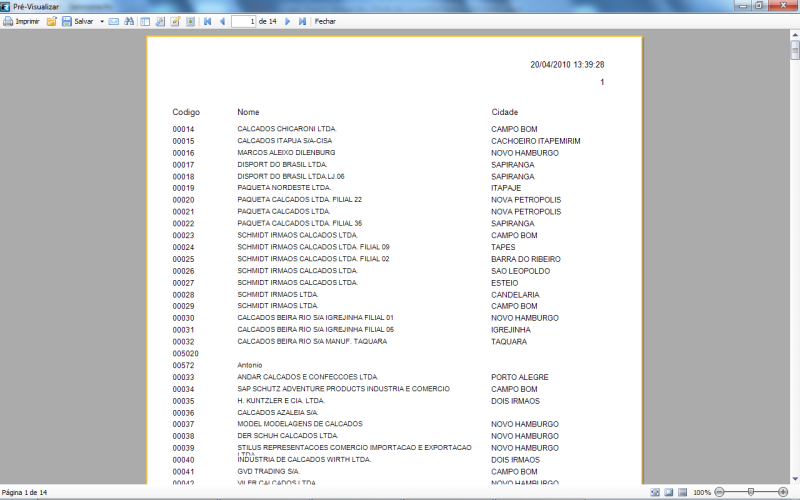Click CALCADOS CHICARONI LTDA. name
The width and height of the screenshot is (800, 500).
tap(287, 129)
